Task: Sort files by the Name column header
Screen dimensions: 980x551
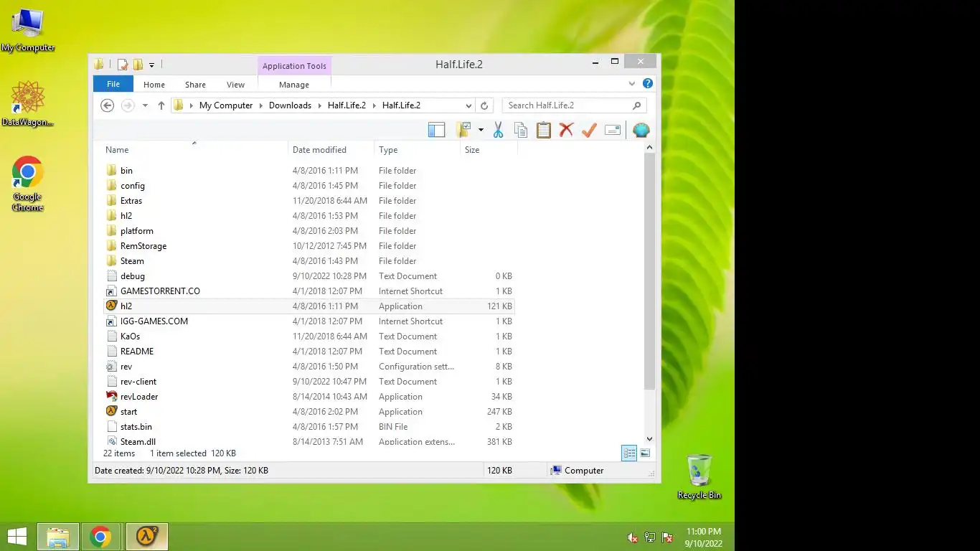Action: (x=194, y=150)
